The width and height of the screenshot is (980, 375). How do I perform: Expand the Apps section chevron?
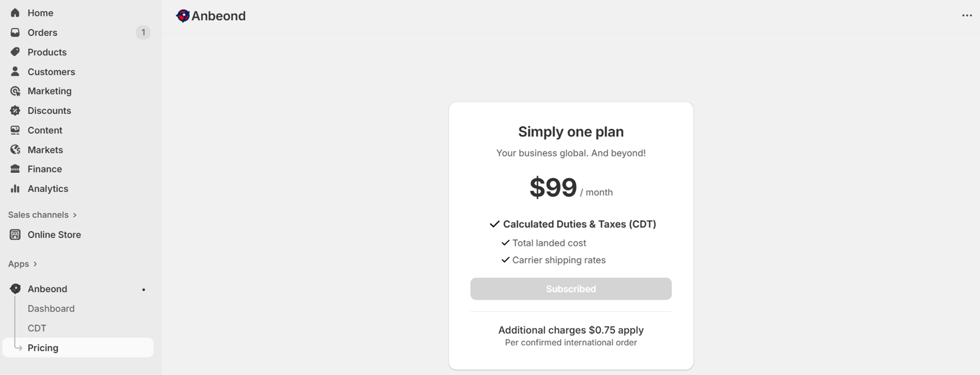click(35, 264)
